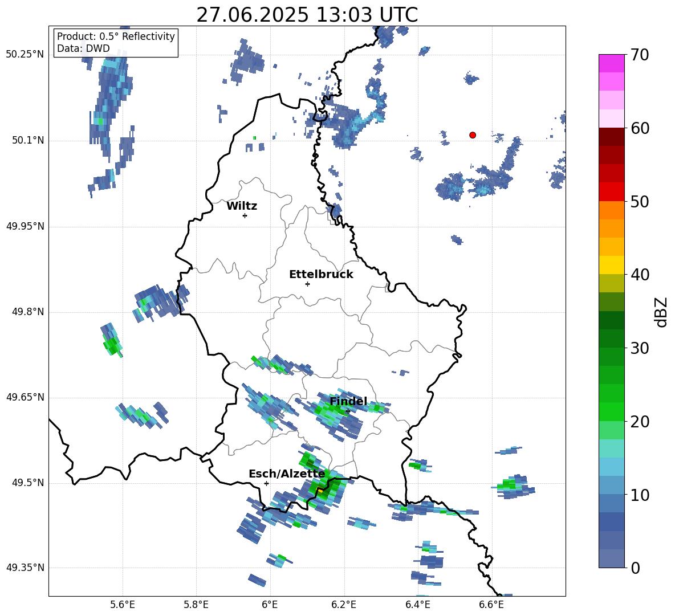Image resolution: width=675 pixels, height=616 pixels.
Task: Select the cross marker below Ettelbruck
Action: coord(307,284)
